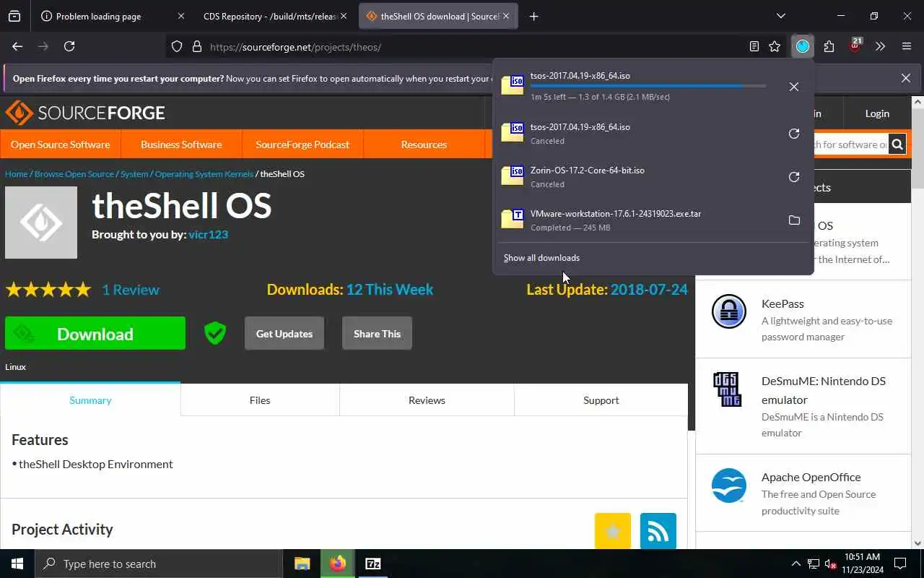Click the tracking protection shield icon
The image size is (924, 578).
177,46
